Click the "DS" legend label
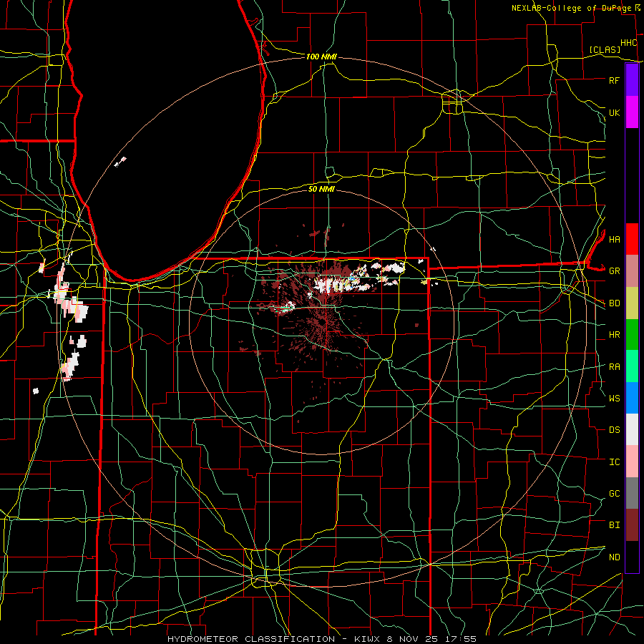Viewport: 644px width, 644px height. 614,430
